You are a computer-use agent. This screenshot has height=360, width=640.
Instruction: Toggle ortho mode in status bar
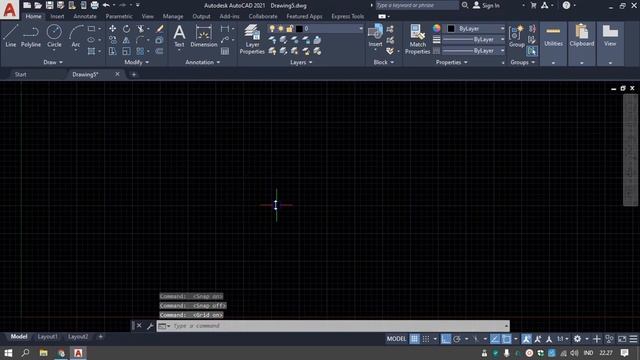point(446,339)
